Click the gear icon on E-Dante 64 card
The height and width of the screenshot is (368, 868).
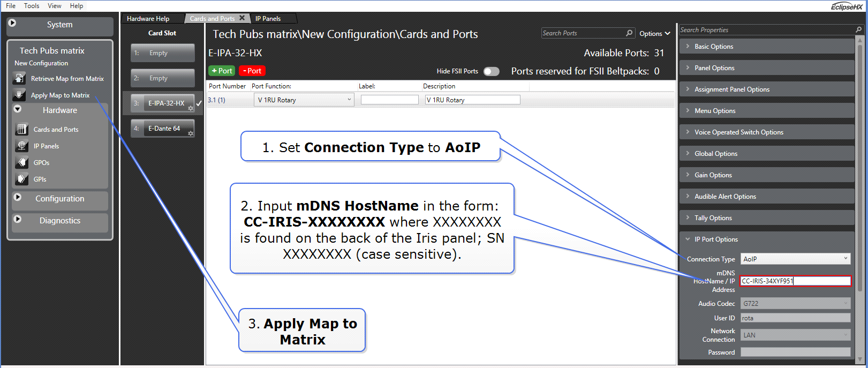[191, 133]
